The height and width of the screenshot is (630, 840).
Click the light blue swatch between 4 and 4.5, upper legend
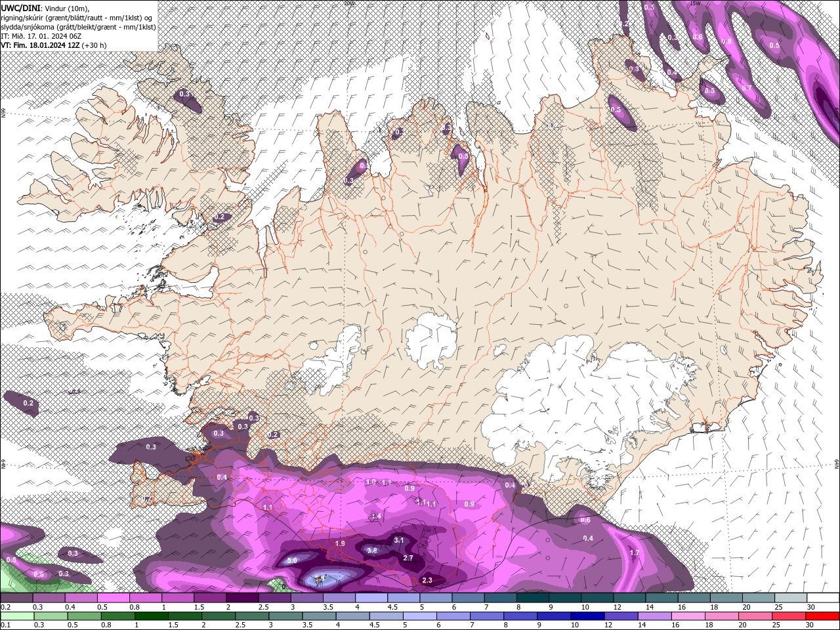pos(370,598)
